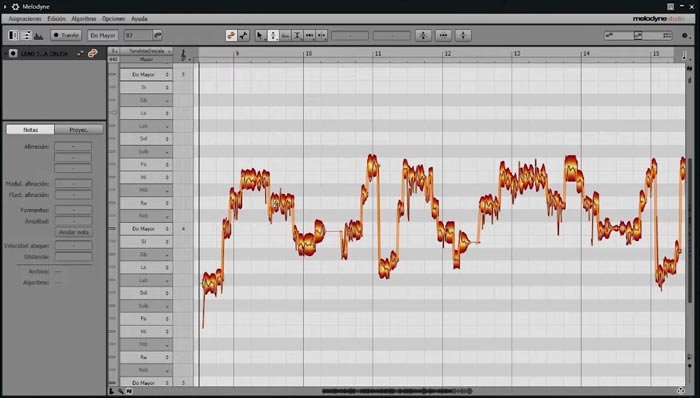Show the note editor view icon
The width and height of the screenshot is (700, 398).
(x=26, y=35)
